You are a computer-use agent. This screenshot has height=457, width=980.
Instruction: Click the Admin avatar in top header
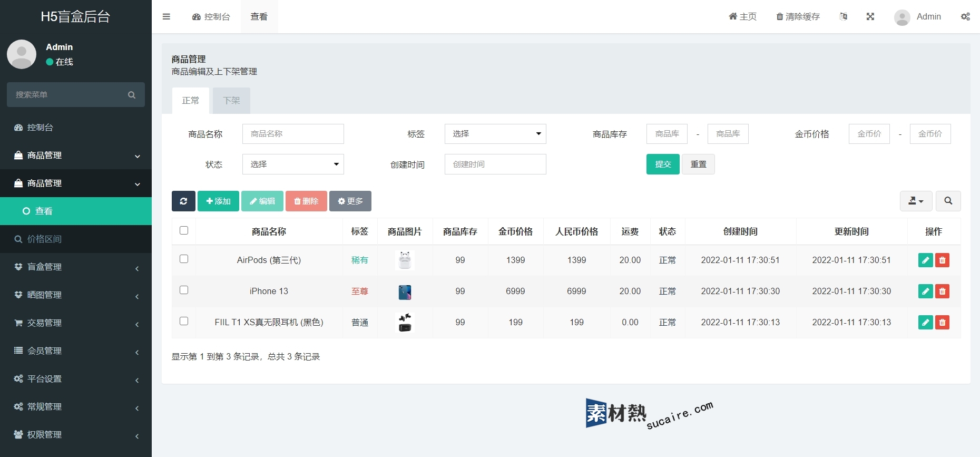pyautogui.click(x=902, y=17)
